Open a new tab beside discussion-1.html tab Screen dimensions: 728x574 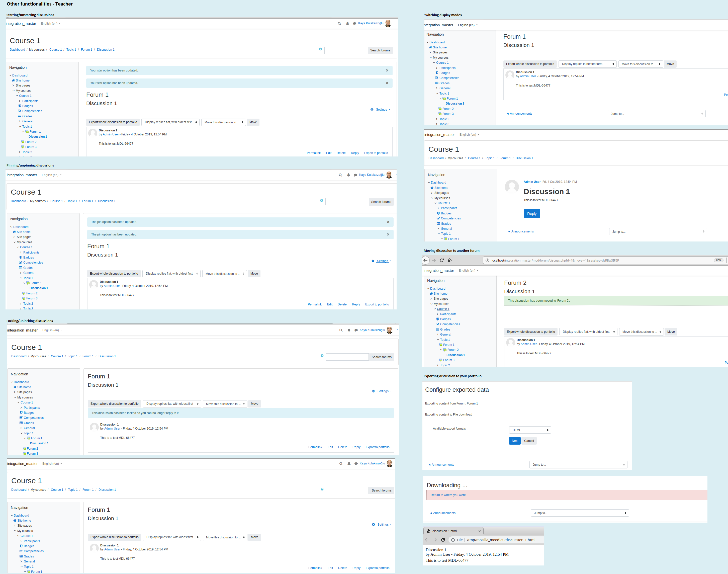tap(489, 531)
